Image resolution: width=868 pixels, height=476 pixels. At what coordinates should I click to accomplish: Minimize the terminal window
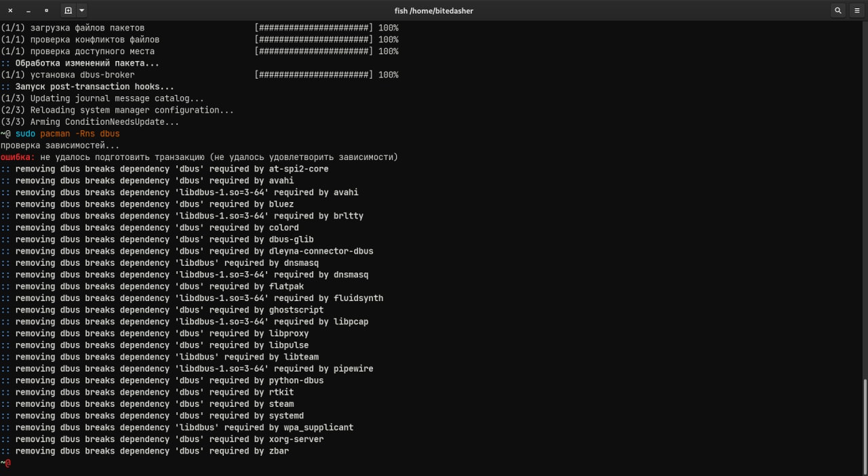click(28, 10)
